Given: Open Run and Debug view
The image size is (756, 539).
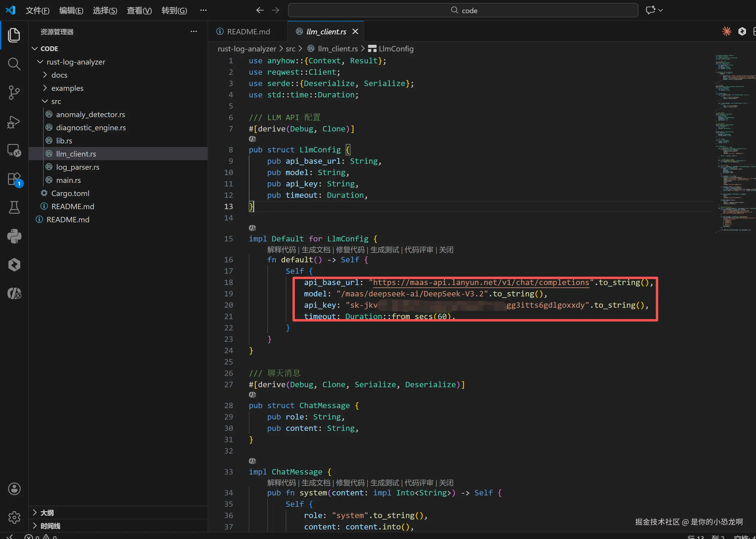Looking at the screenshot, I should coord(14,122).
